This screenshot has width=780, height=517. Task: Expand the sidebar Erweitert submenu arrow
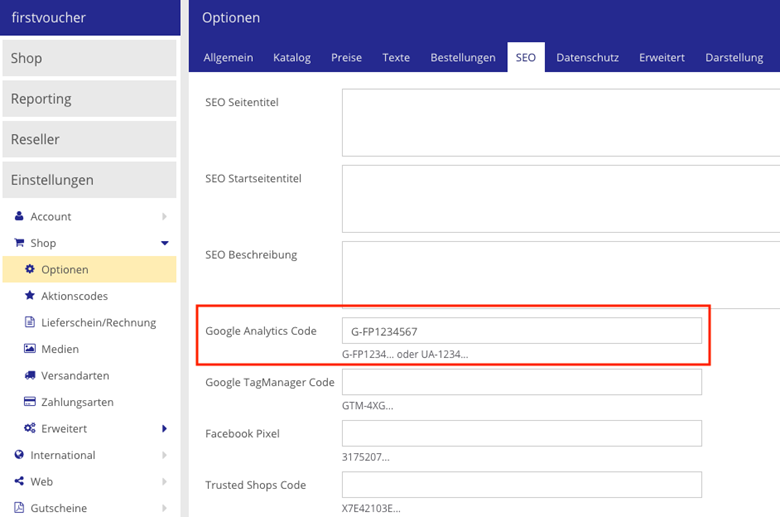[x=165, y=428]
